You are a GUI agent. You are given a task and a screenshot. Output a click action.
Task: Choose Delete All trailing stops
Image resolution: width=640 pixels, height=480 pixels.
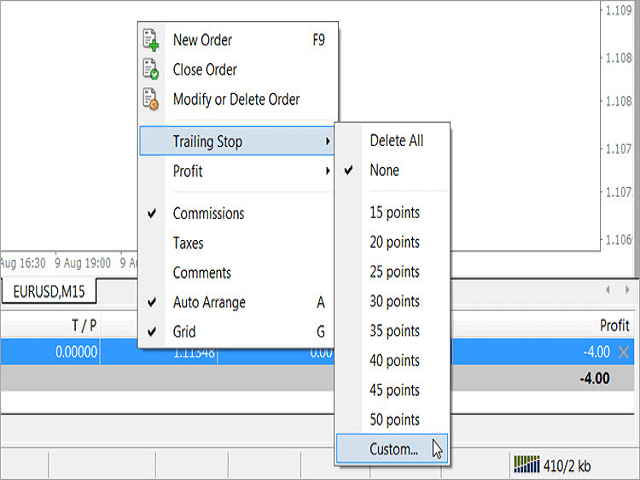[x=396, y=141]
